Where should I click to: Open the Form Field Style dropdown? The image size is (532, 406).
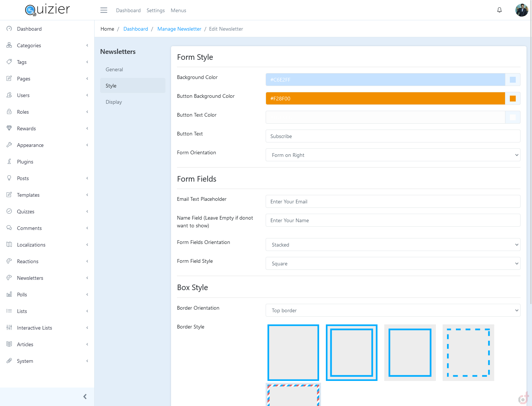pos(393,264)
